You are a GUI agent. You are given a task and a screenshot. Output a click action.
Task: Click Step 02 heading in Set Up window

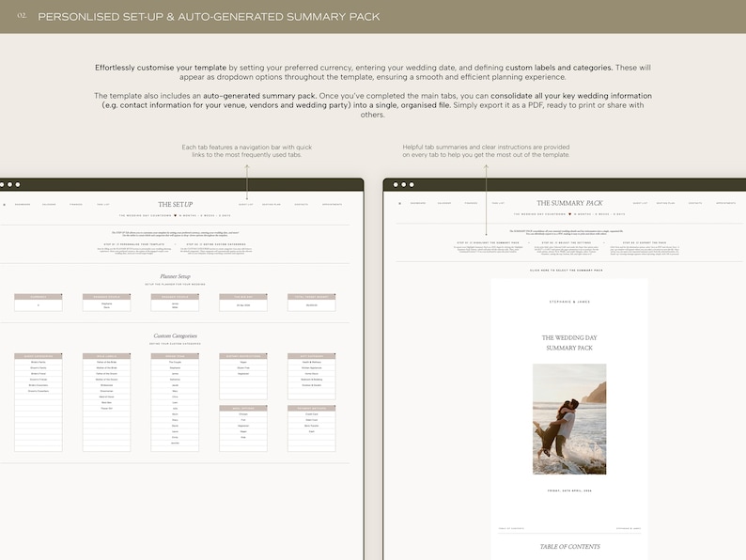pyautogui.click(x=216, y=244)
